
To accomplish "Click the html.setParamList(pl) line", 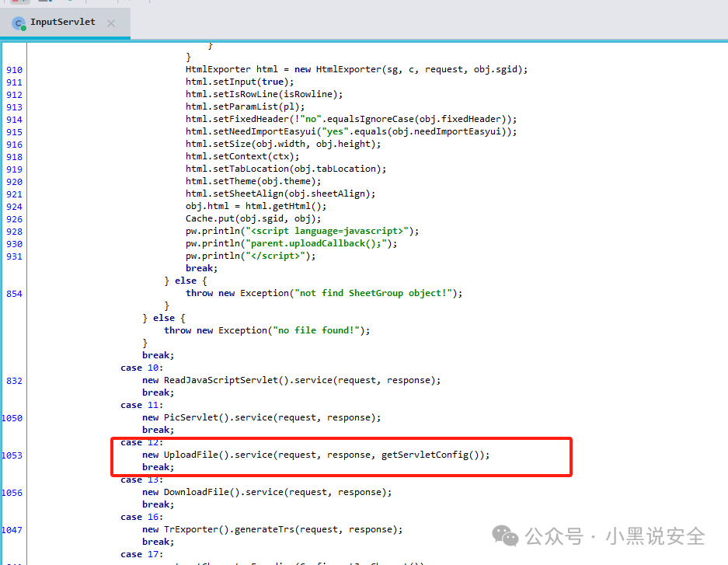I will point(246,106).
